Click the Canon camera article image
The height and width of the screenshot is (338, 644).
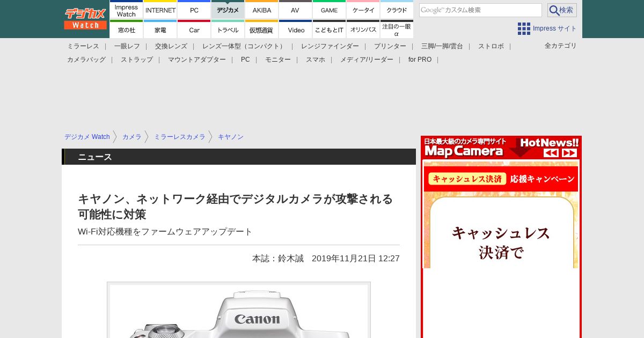239,310
